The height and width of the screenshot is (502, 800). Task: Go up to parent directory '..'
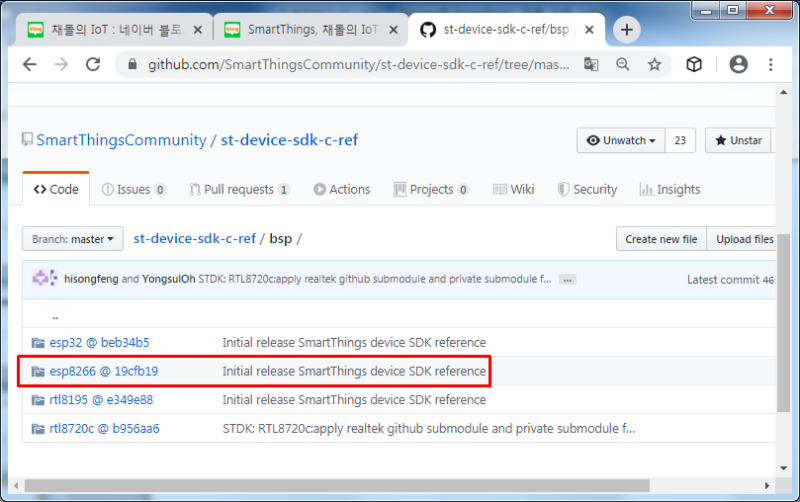55,316
